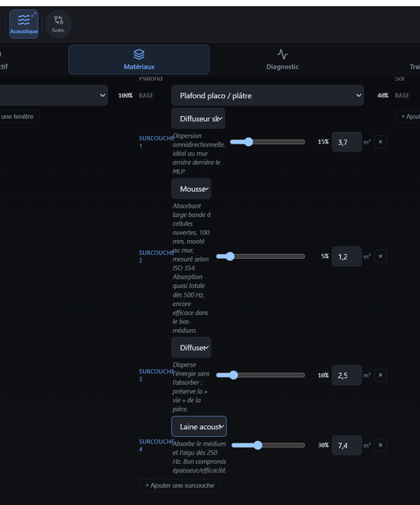This screenshot has width=420, height=505.
Task: Open the Plafond placo / plâtre dropdown
Action: pyautogui.click(x=268, y=95)
